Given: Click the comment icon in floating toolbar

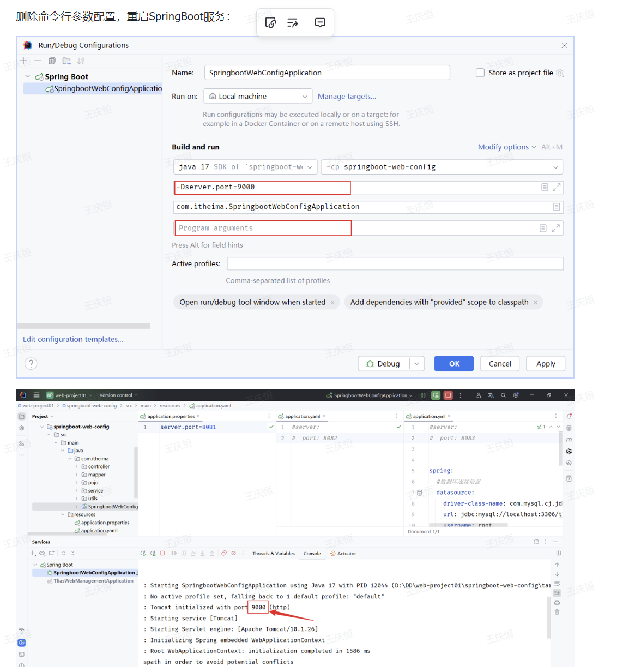Looking at the screenshot, I should coord(320,22).
